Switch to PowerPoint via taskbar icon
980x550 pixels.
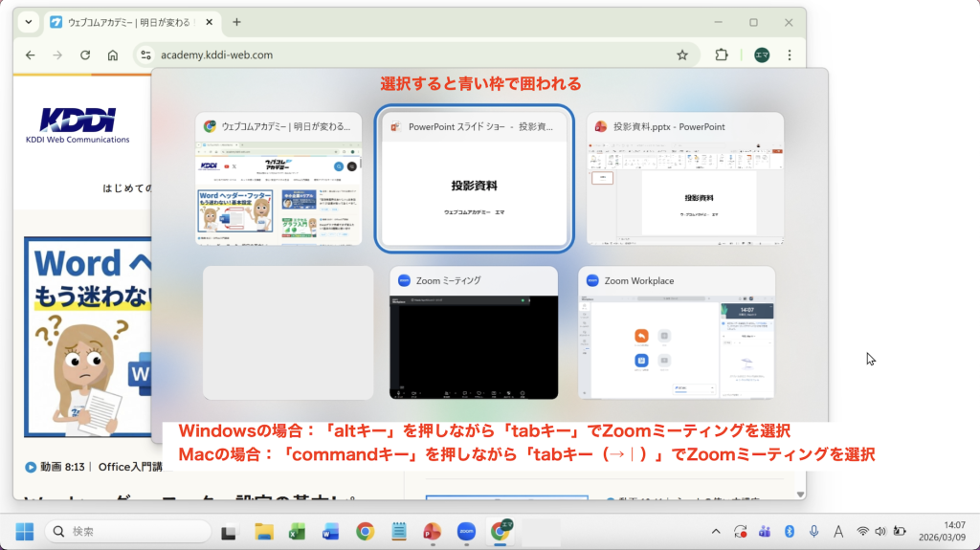(432, 532)
